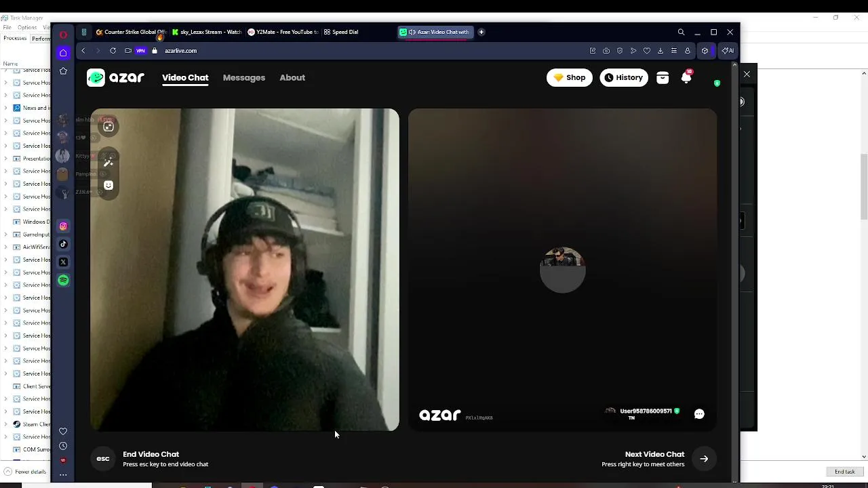868x488 pixels.
Task: Open the About nav item
Action: click(292, 77)
